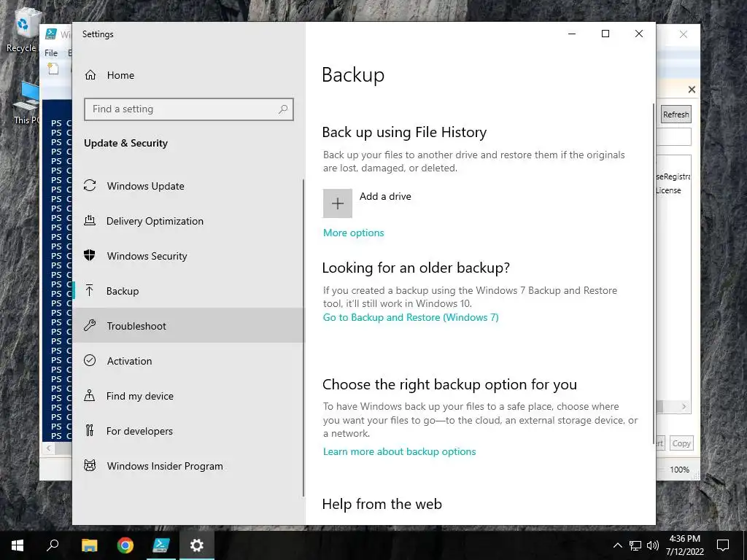Minimize the Settings window
Image resolution: width=747 pixels, height=560 pixels.
(572, 34)
